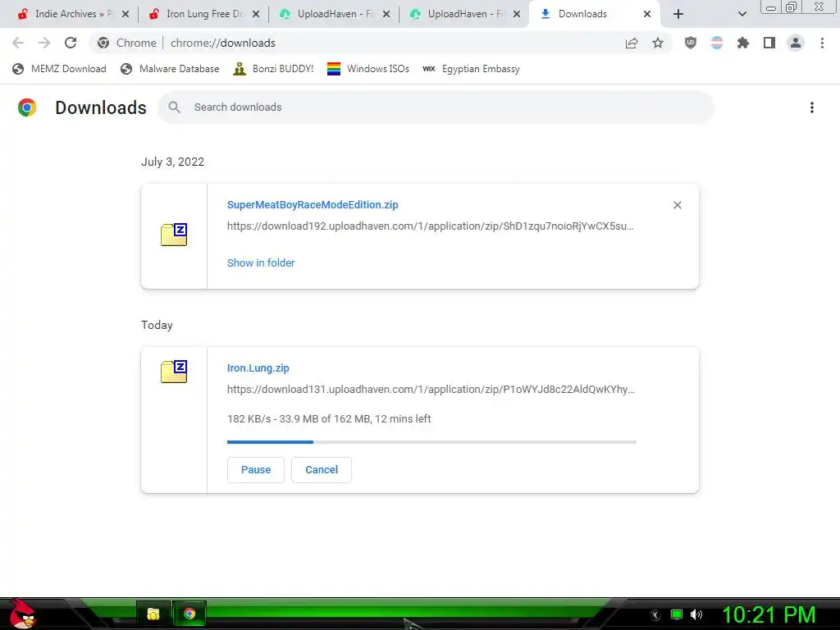The width and height of the screenshot is (840, 630).
Task: Go back using the back arrow
Action: click(x=18, y=43)
